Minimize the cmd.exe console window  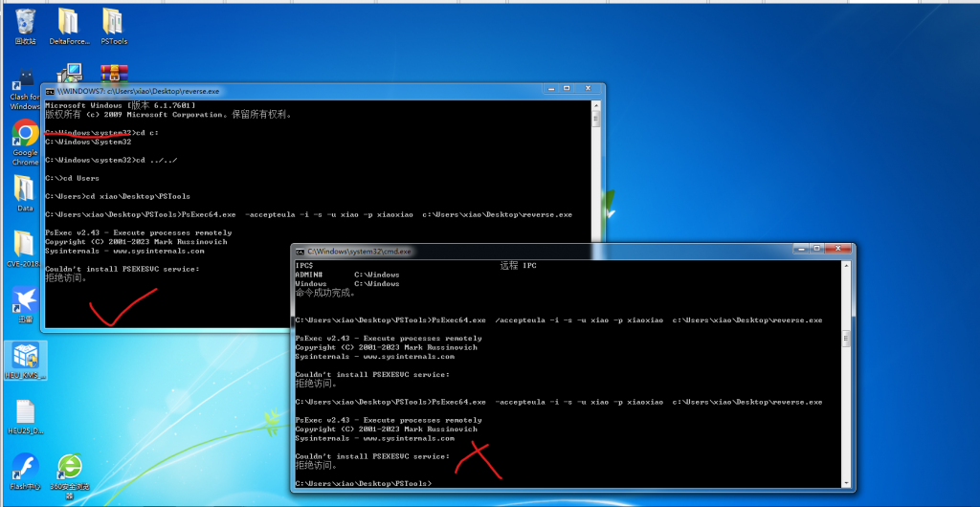801,249
